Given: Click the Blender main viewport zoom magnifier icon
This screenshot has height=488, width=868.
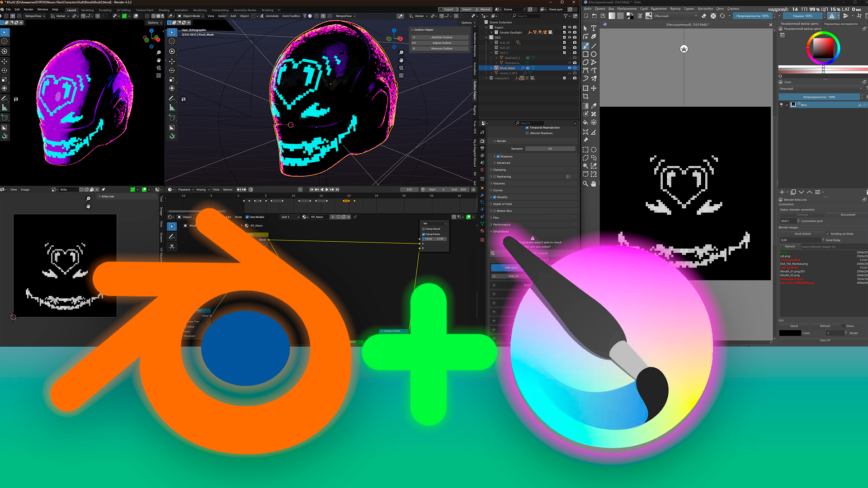Looking at the screenshot, I should 401,52.
